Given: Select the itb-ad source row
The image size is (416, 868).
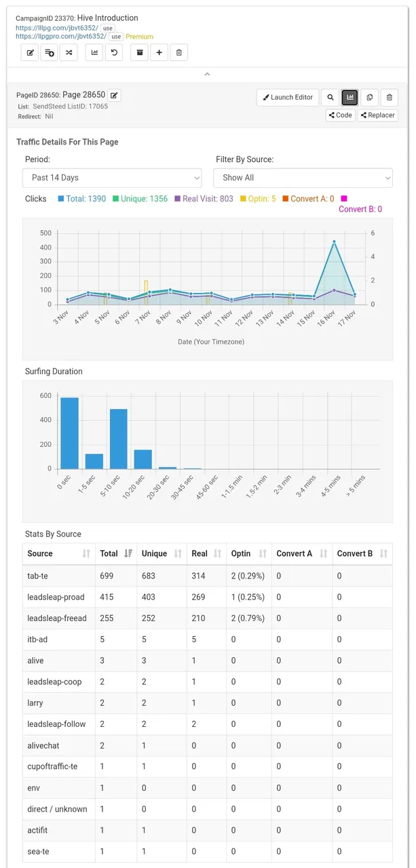Looking at the screenshot, I should click(x=207, y=639).
